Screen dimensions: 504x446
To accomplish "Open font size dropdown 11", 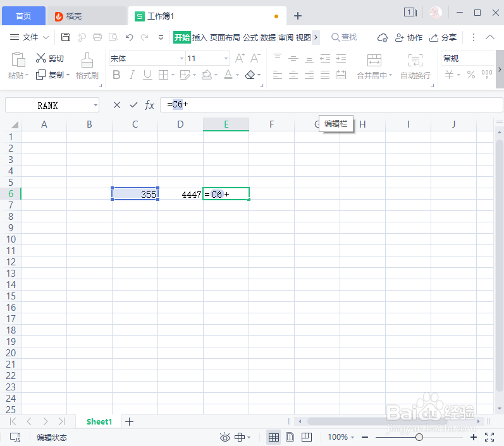I will (226, 59).
